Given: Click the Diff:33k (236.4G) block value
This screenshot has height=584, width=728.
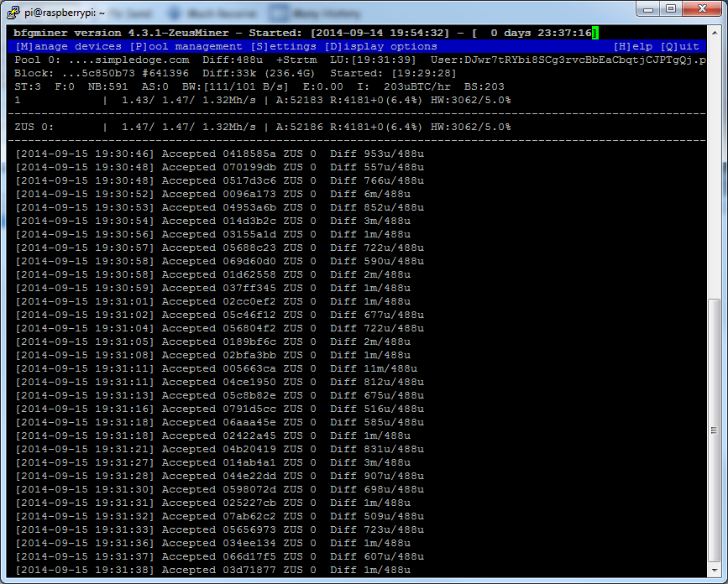Looking at the screenshot, I should [259, 73].
